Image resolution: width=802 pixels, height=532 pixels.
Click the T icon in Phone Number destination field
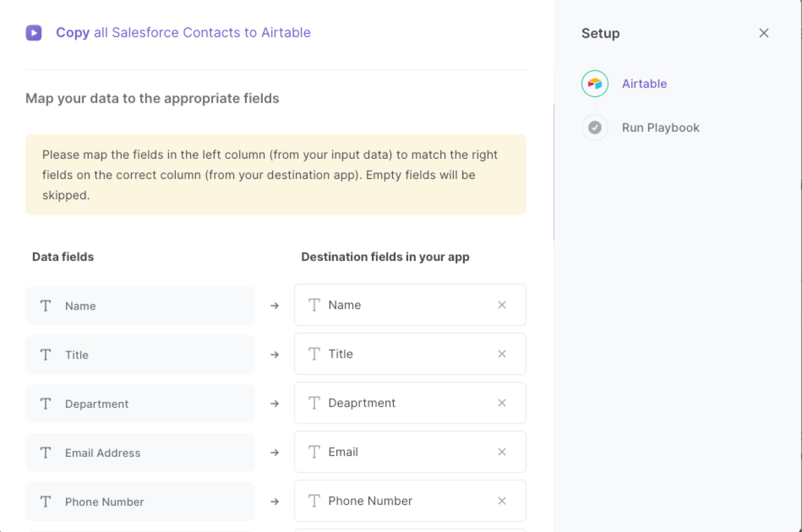click(x=314, y=501)
